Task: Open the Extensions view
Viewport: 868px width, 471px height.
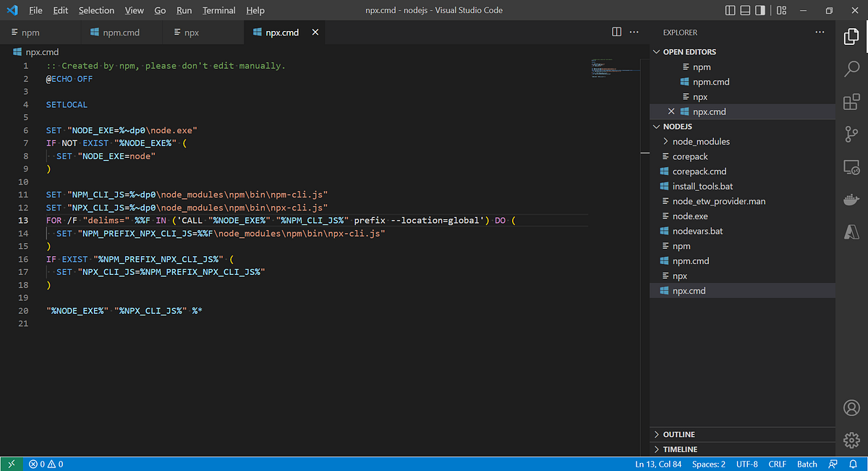Action: point(851,101)
